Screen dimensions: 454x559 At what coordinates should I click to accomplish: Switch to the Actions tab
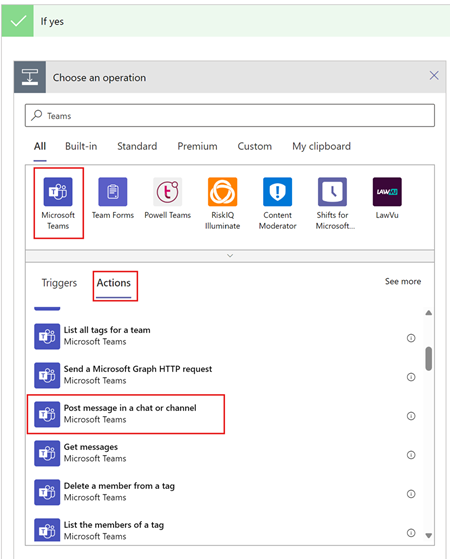pos(114,283)
